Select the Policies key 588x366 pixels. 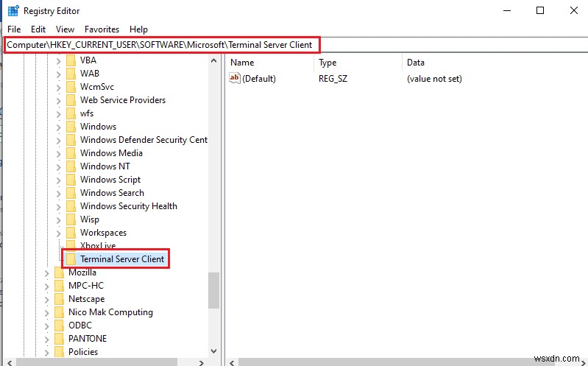coord(83,352)
